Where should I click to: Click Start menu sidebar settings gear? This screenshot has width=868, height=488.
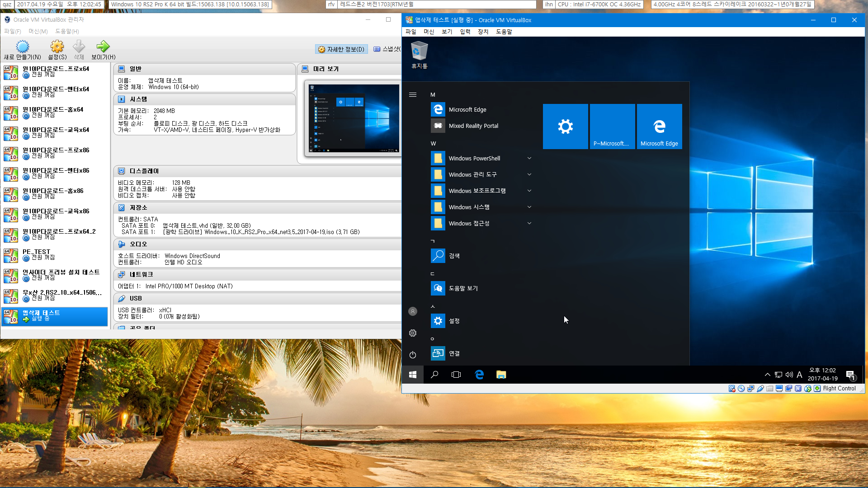coord(412,333)
